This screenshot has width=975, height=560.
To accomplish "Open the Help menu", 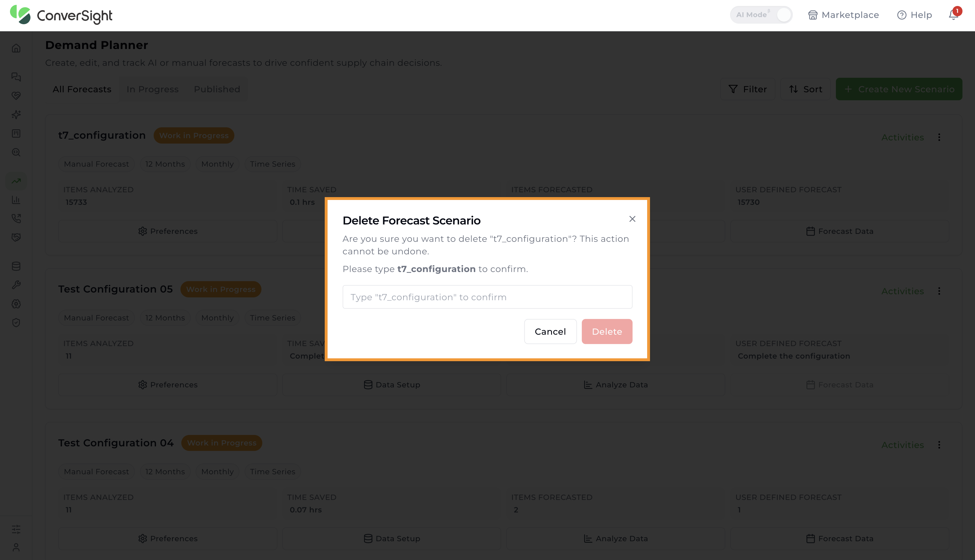I will [914, 15].
